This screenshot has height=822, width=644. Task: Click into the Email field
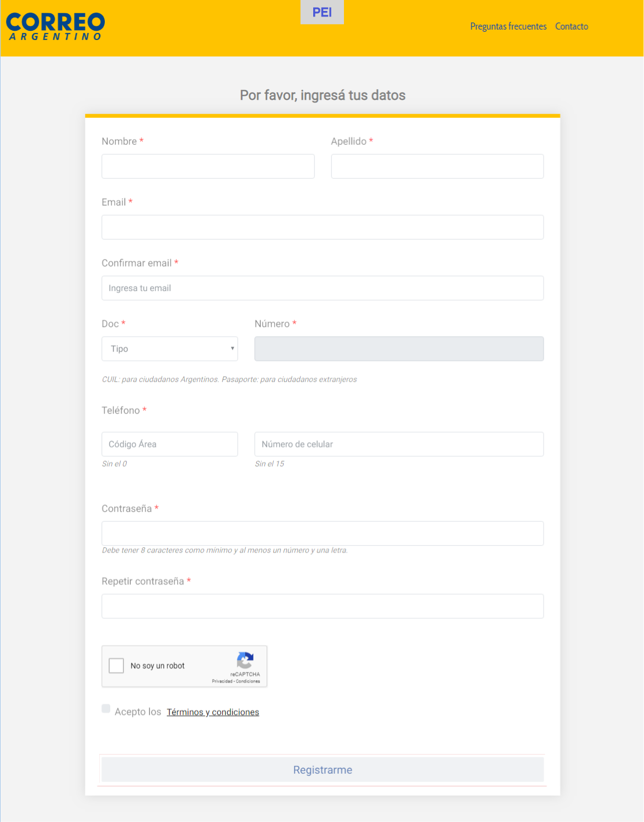[x=323, y=227]
